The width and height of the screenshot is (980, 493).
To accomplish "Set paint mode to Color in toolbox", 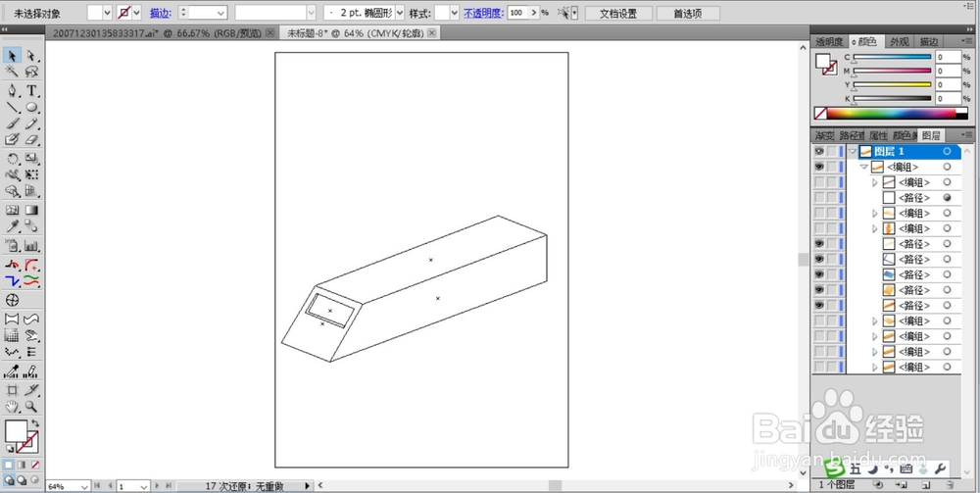I will 9,465.
